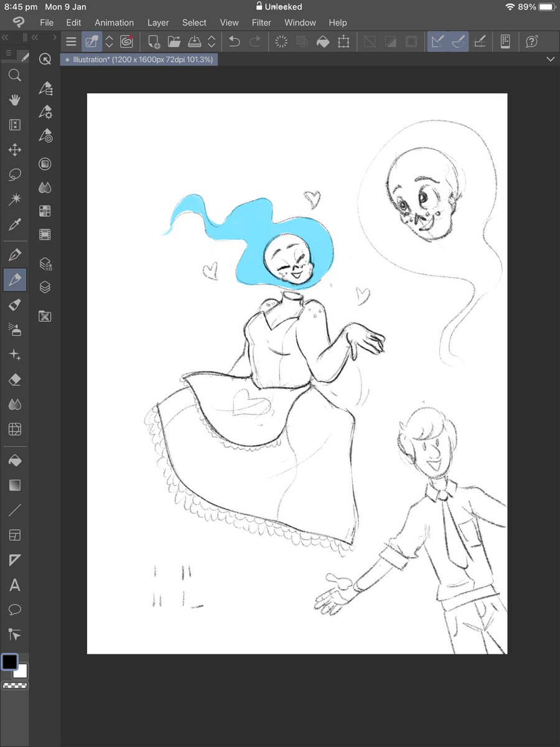
Task: Open the Select menu
Action: click(x=194, y=22)
